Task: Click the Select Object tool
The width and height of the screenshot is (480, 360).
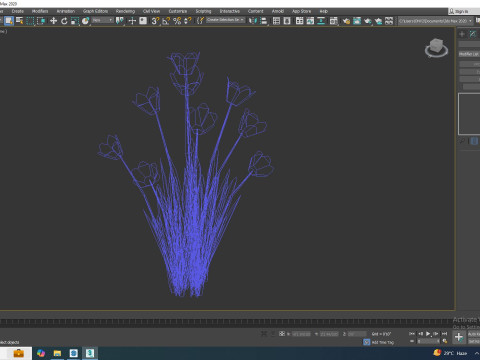Action: point(9,21)
